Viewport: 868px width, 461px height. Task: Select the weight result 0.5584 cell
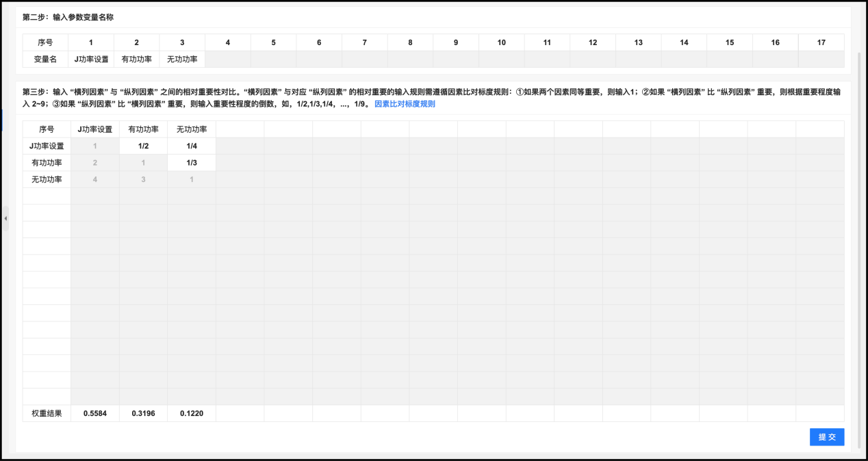pyautogui.click(x=95, y=414)
